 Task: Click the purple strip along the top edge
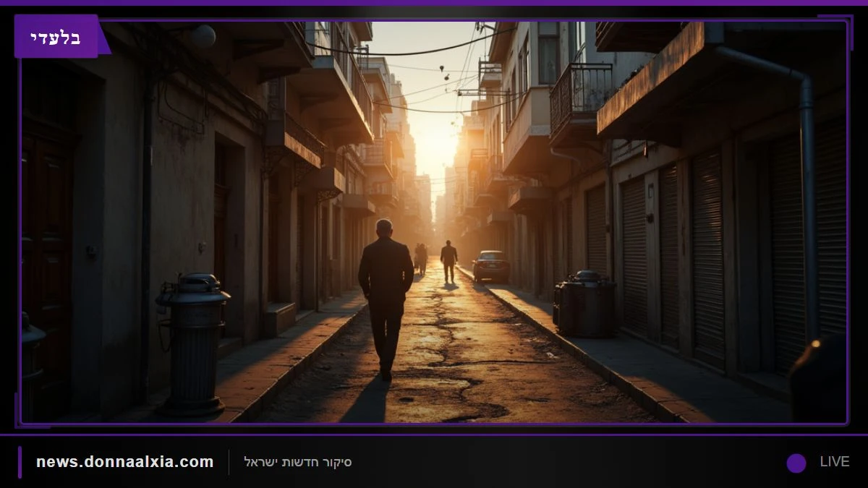tap(434, 3)
